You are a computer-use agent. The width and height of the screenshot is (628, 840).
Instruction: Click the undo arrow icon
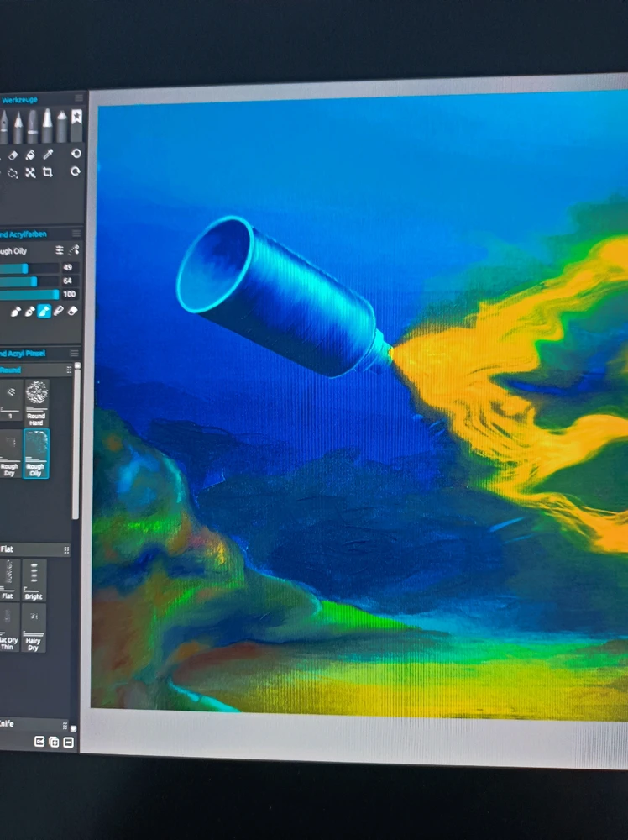76,154
